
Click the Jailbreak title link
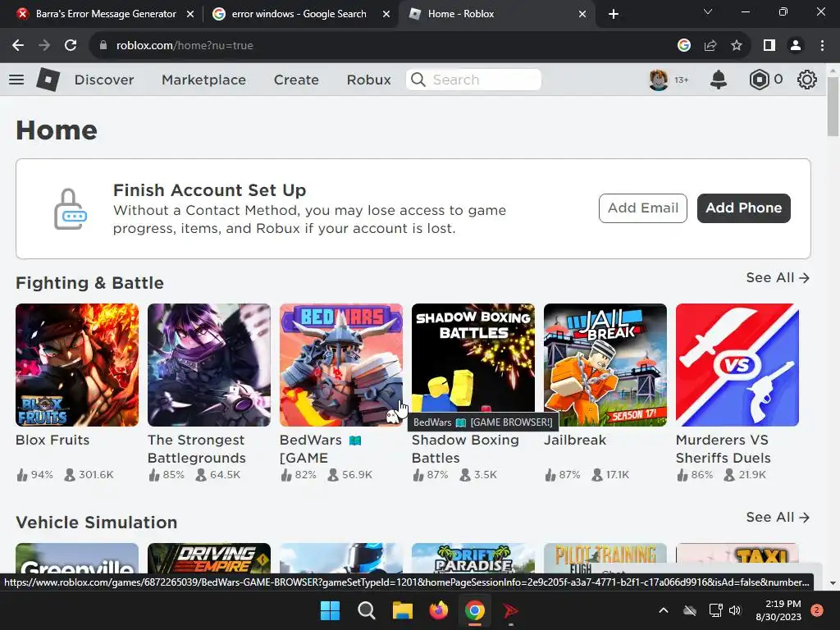575,441
